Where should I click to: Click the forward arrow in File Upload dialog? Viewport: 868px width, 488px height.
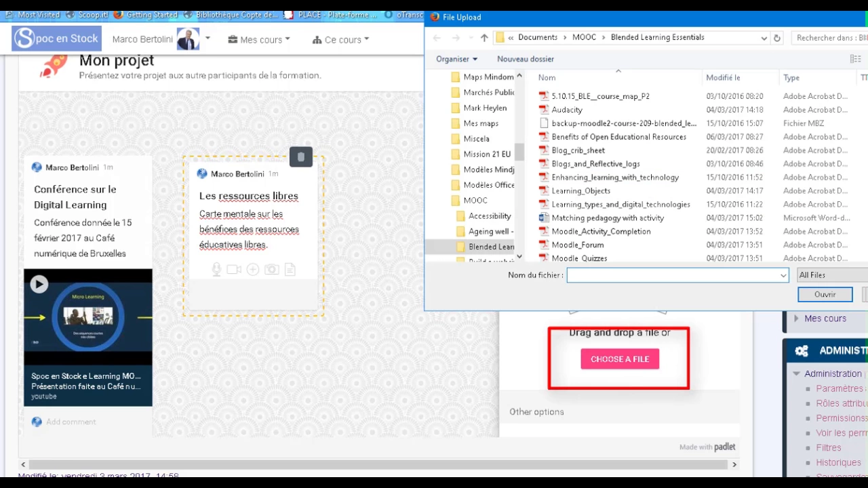[456, 38]
